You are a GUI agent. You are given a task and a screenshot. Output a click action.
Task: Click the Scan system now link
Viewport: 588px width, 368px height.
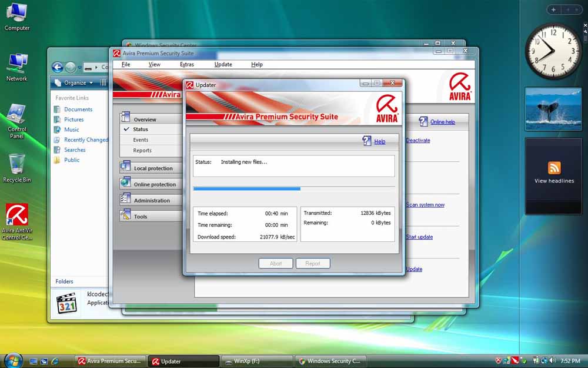(425, 205)
